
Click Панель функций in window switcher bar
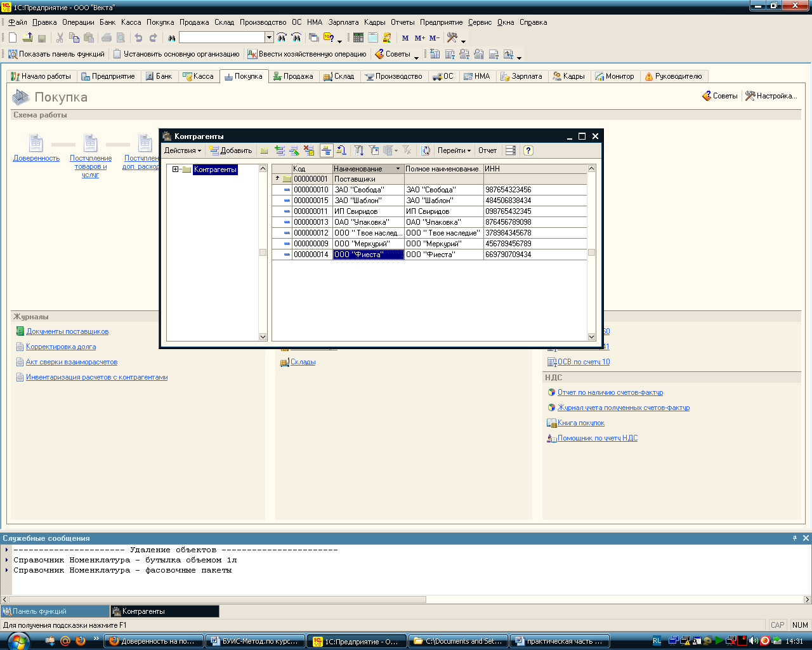(55, 611)
